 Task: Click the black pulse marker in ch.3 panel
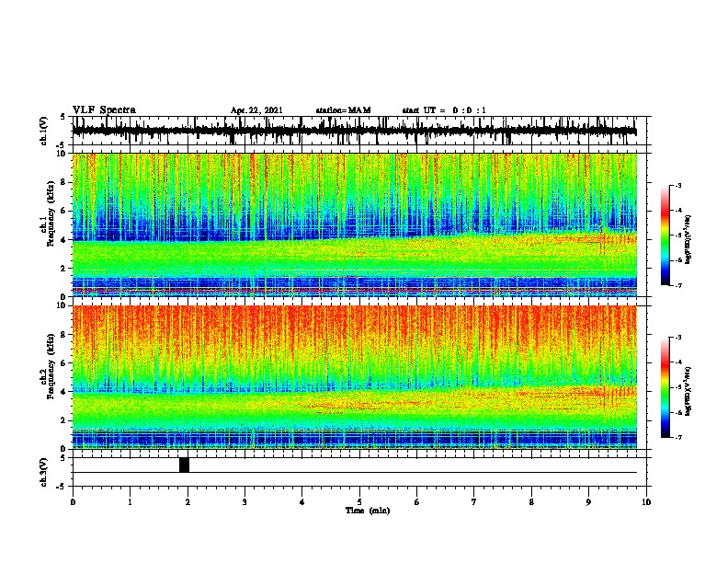[x=185, y=465]
